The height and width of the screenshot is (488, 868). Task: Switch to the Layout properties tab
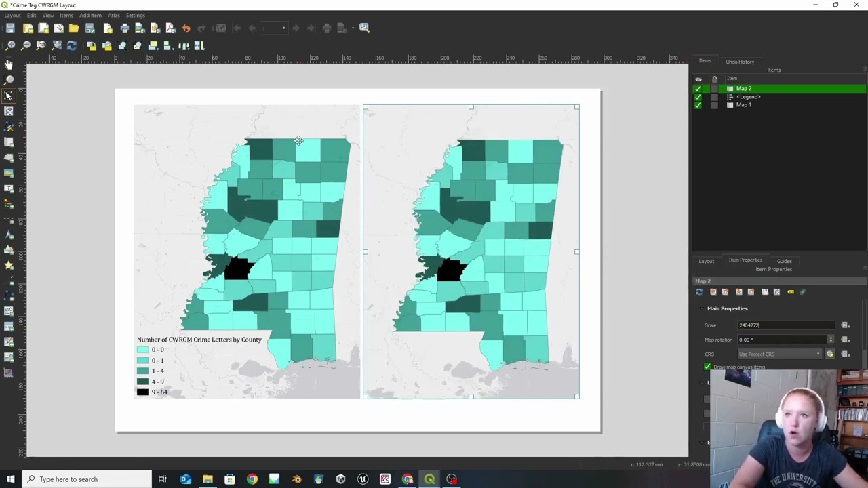click(707, 261)
